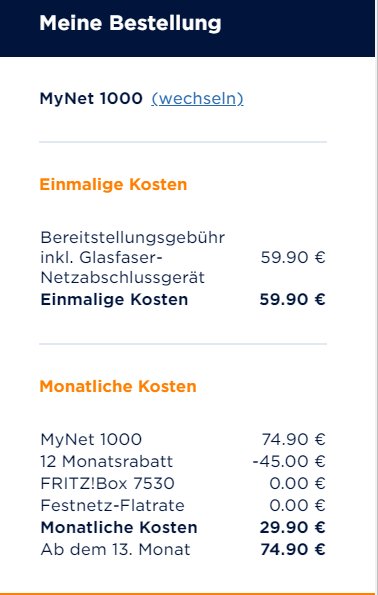
Task: Click the (wechseln) link
Action: pyautogui.click(x=197, y=99)
